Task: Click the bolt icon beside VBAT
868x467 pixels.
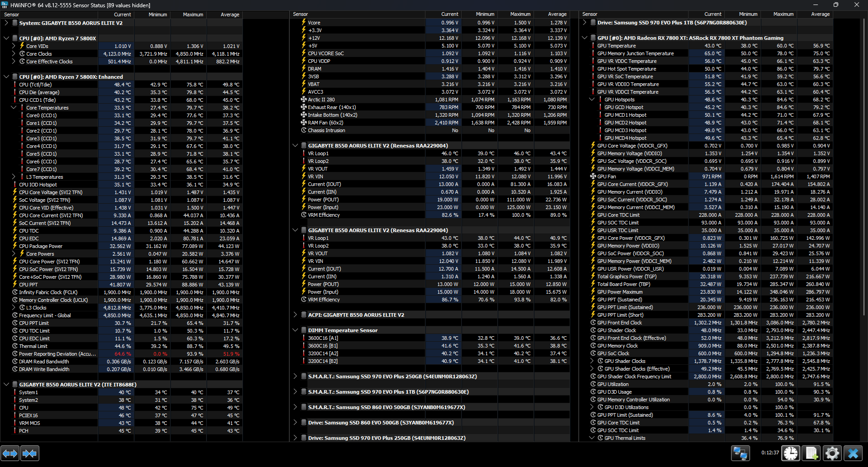Action: pos(304,84)
